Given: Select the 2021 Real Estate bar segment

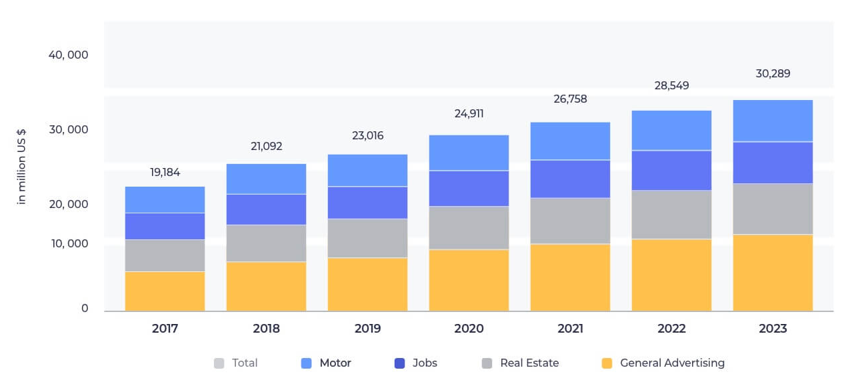Looking at the screenshot, I should (x=570, y=221).
